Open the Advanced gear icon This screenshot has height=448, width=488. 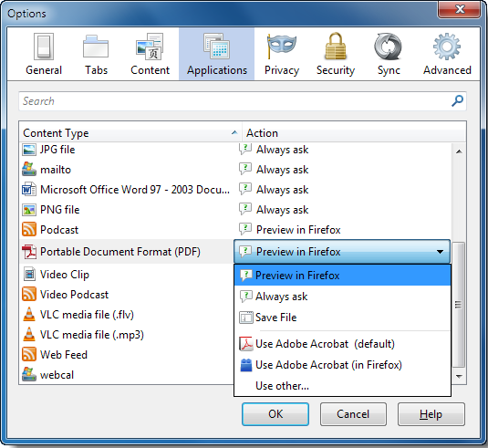tap(447, 47)
